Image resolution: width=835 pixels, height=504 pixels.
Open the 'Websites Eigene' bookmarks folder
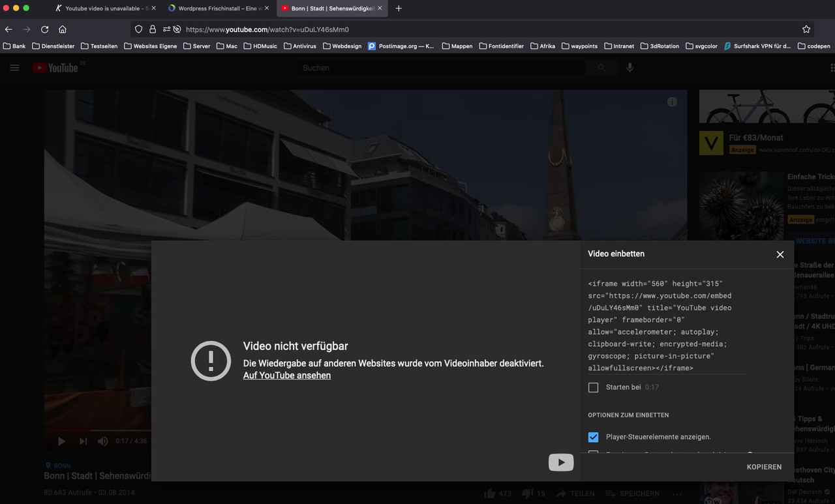[151, 46]
